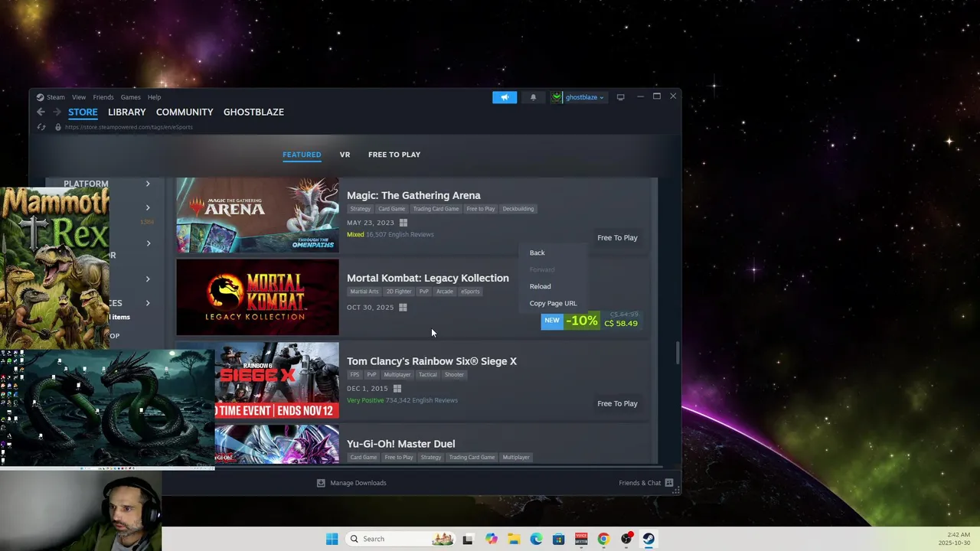980x551 pixels.
Task: Open Voicemeeter from the taskbar
Action: (581, 539)
